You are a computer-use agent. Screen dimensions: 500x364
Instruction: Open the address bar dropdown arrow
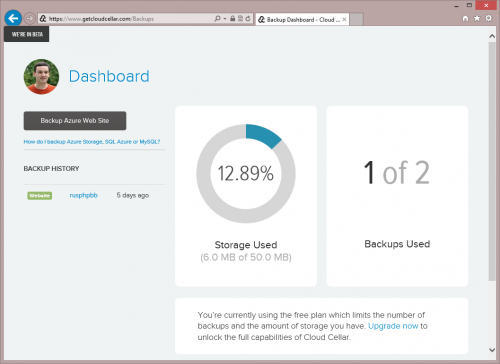(x=225, y=19)
